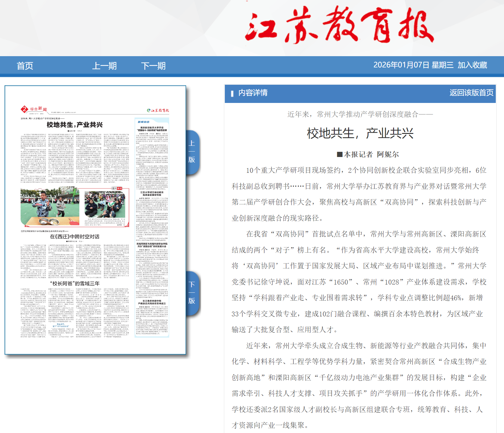Go to the next issue via 下一期
Screen dimensions: 504x433
click(x=153, y=66)
